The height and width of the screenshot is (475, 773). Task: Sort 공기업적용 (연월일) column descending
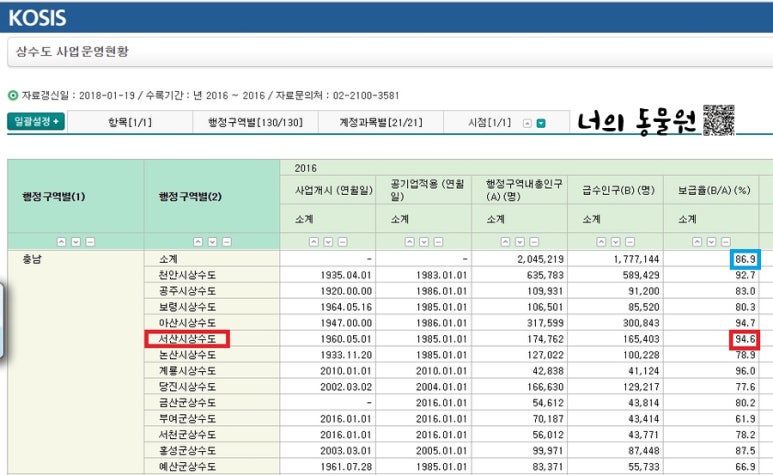click(x=424, y=242)
